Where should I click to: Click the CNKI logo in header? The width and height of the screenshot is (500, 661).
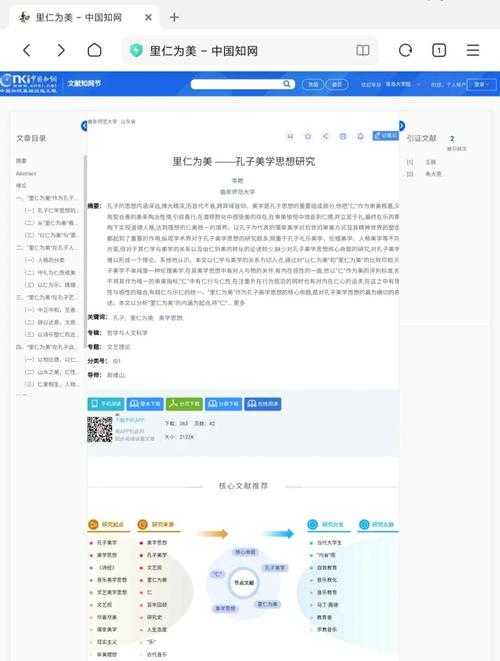point(29,83)
